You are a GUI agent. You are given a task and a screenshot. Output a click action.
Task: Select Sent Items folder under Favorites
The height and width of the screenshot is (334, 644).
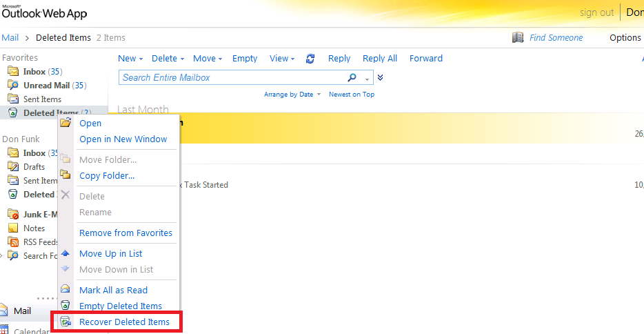pos(42,99)
